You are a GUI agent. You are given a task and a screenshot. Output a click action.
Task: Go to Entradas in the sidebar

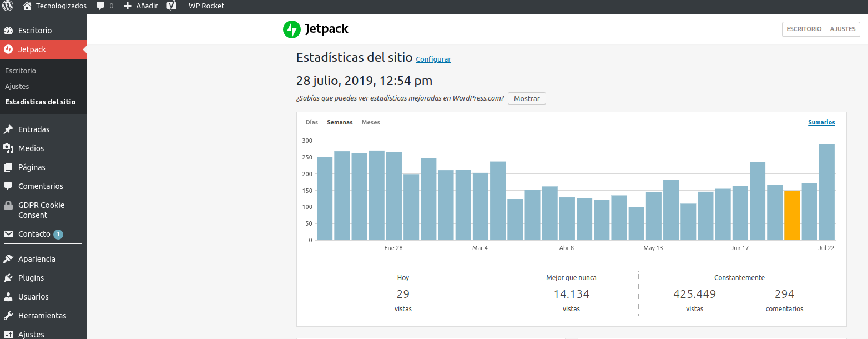click(34, 129)
